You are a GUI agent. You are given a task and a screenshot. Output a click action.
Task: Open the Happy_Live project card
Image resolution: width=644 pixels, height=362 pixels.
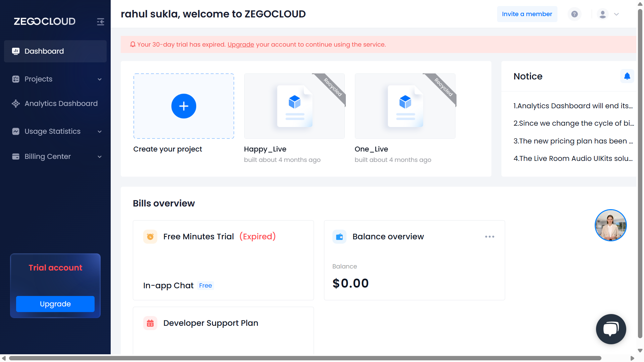294,106
